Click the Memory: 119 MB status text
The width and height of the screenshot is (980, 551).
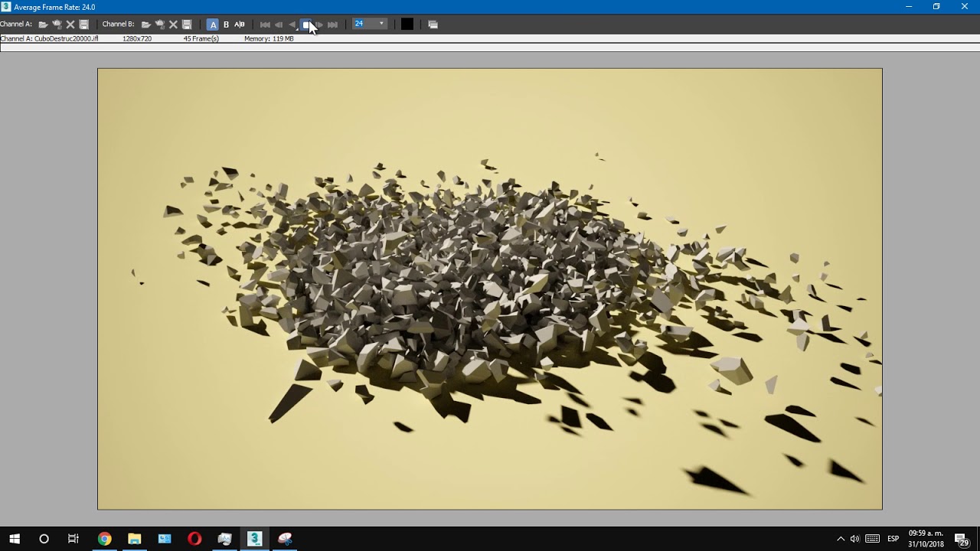tap(269, 38)
